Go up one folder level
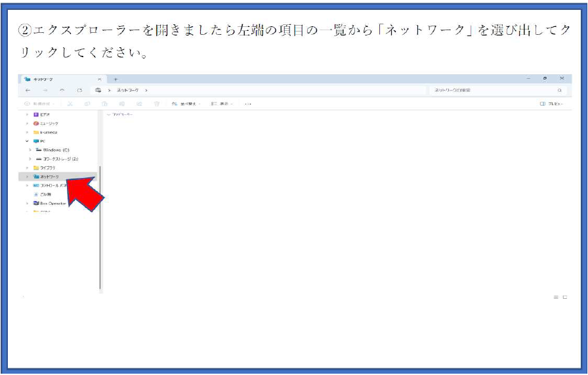588x375 pixels. pos(62,91)
